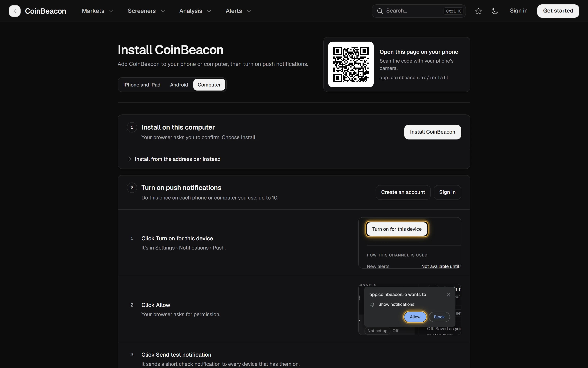Click the QR code image
Screen dimensions: 588x368
pos(351,64)
